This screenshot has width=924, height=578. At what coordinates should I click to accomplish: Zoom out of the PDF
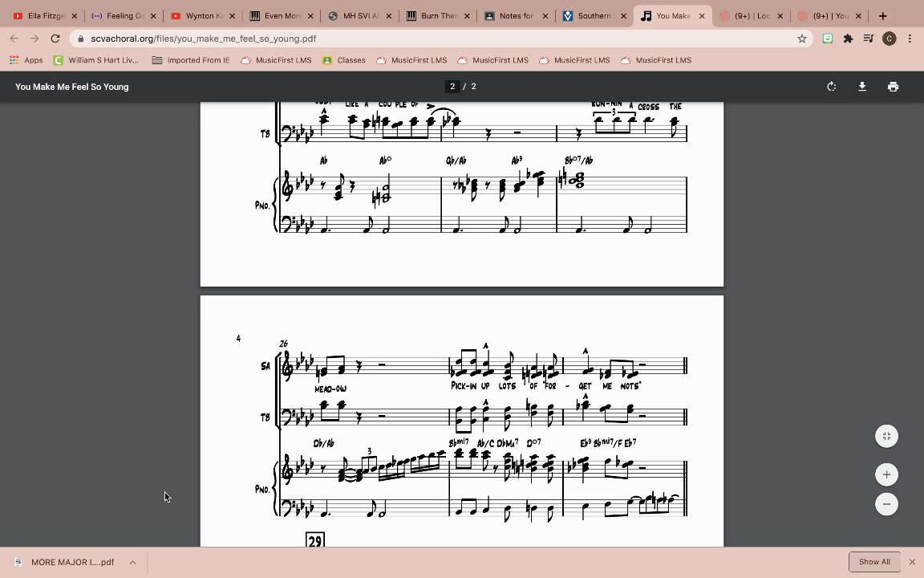(886, 504)
